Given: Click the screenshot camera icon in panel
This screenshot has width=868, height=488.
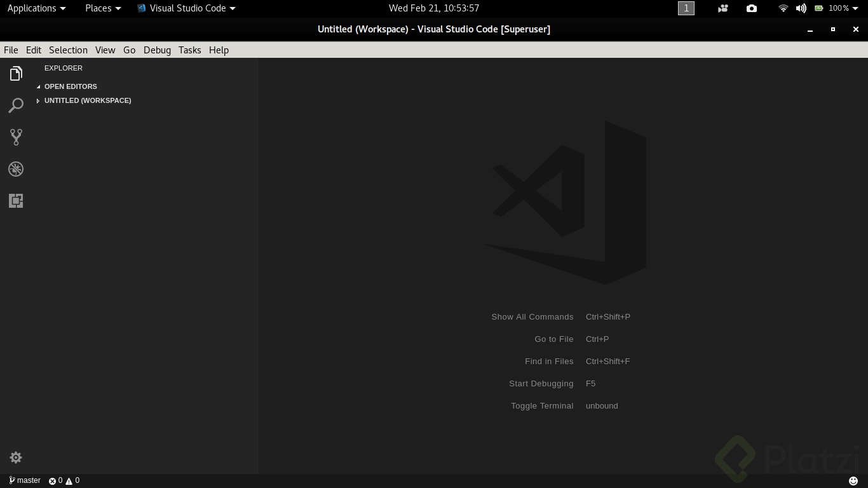Looking at the screenshot, I should pyautogui.click(x=752, y=8).
